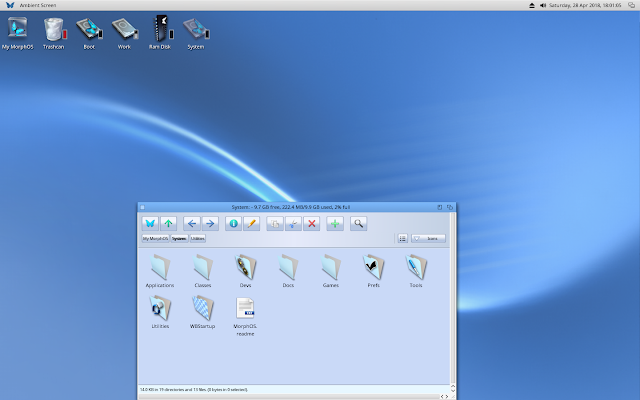Switch to the My MorphOS tab
The image size is (640, 400).
click(154, 239)
